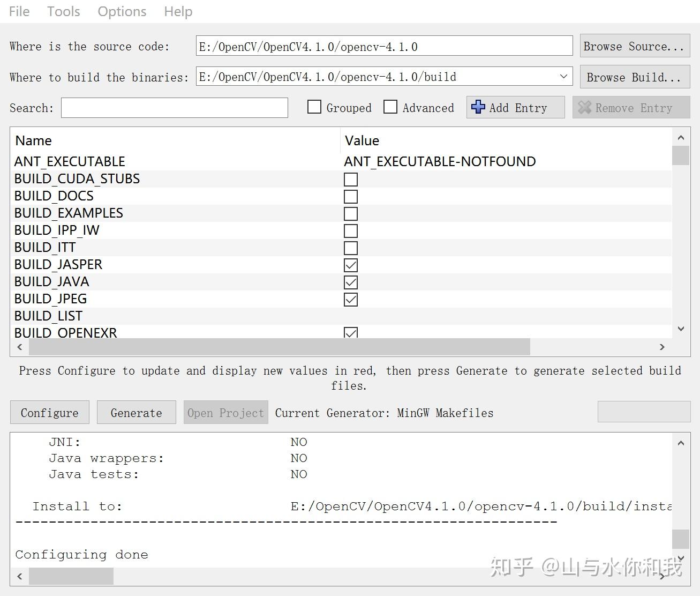The width and height of the screenshot is (700, 596).
Task: Click Browse Source to pick source folder
Action: (x=634, y=46)
